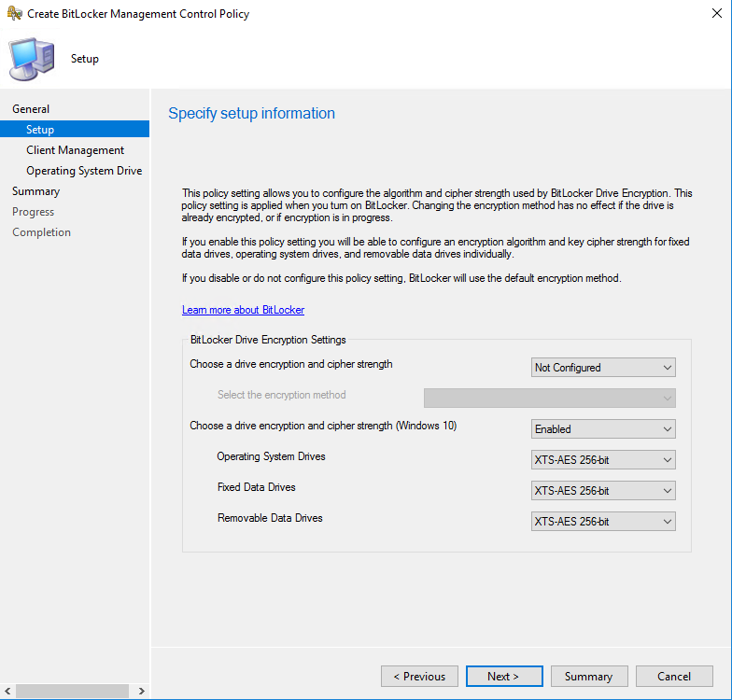Click the sidebar horizontal scrollbar thumb
The image size is (732, 700).
pyautogui.click(x=73, y=691)
